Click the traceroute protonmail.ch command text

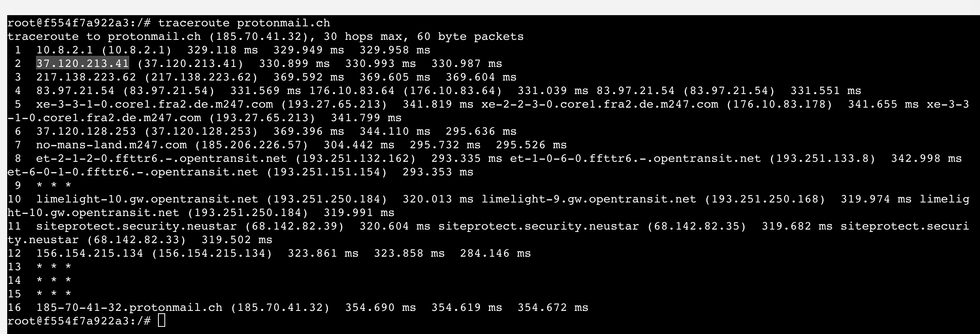click(x=244, y=23)
